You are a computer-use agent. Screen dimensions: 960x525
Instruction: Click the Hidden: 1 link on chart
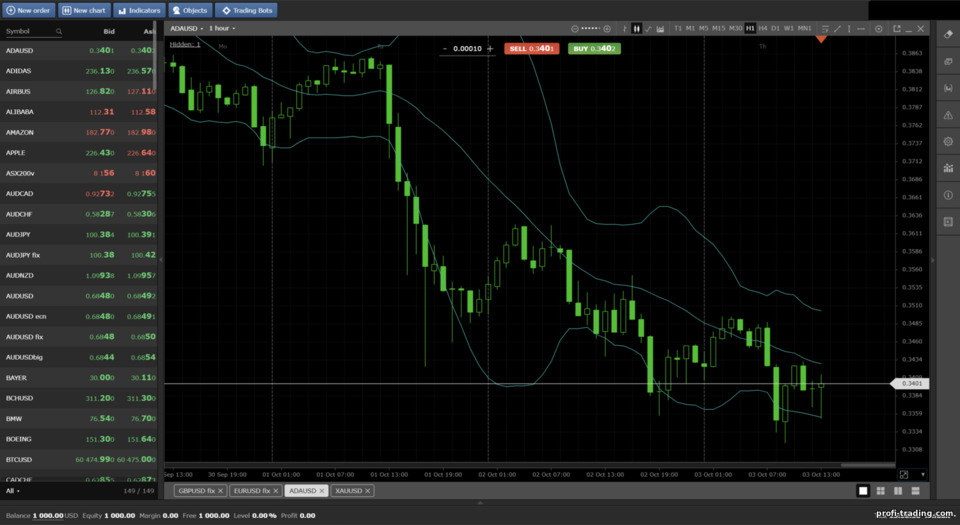click(185, 44)
